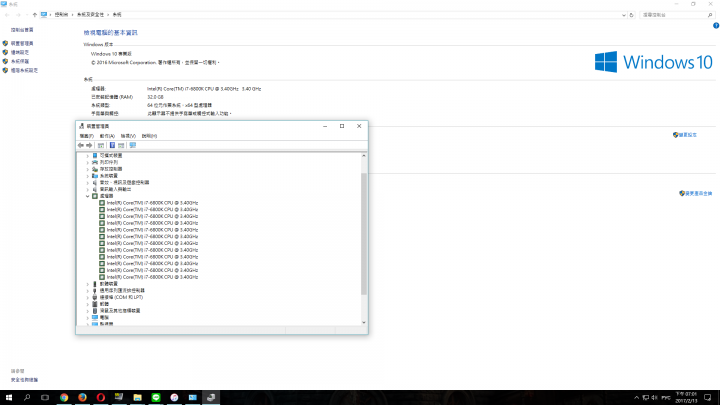Expand the 存放控制器 storage controllers node
720x405 pixels.
pyautogui.click(x=88, y=169)
